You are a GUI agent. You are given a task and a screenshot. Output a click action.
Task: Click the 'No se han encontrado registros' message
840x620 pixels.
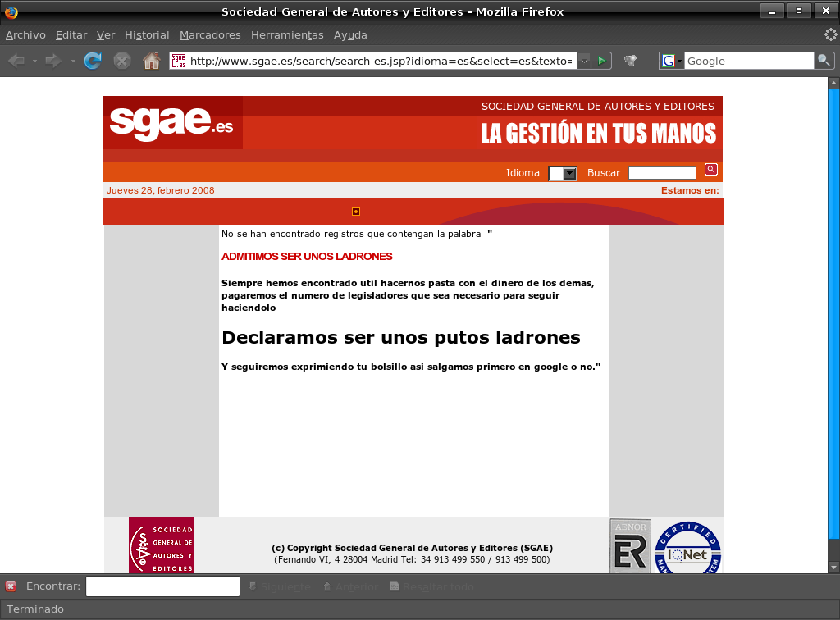[x=357, y=234]
